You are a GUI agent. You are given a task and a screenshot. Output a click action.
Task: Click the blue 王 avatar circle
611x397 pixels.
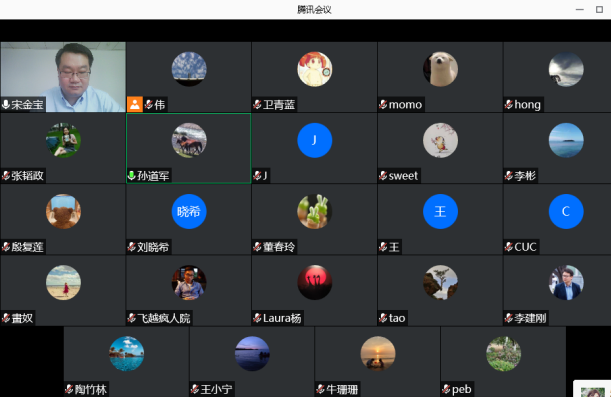440,211
